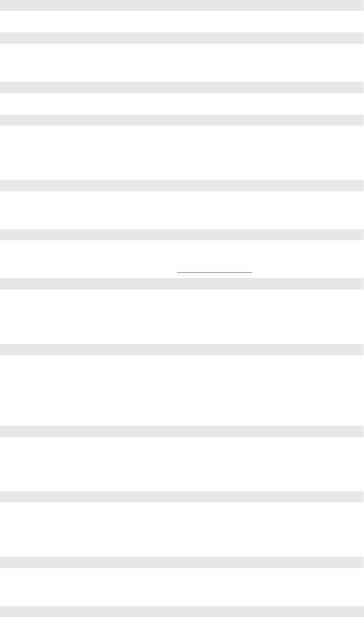Click the blue underlined link
Screen dimensions: 364x617
click(214, 271)
